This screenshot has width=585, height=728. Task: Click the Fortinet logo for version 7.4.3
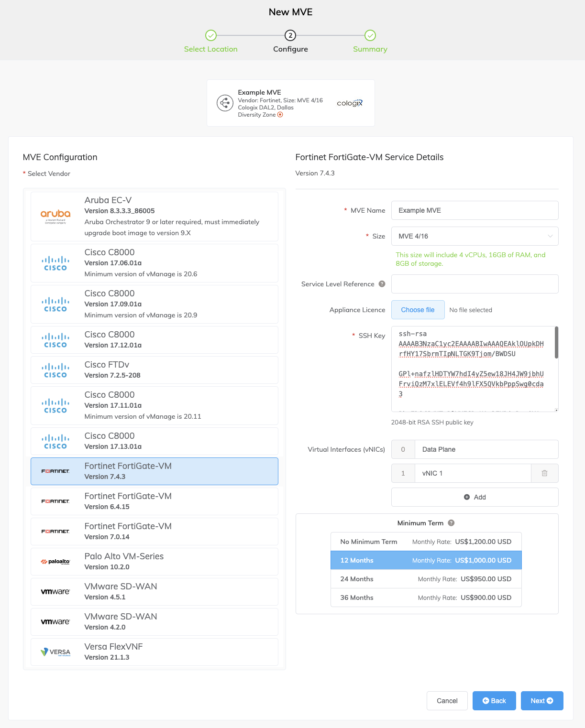click(55, 471)
